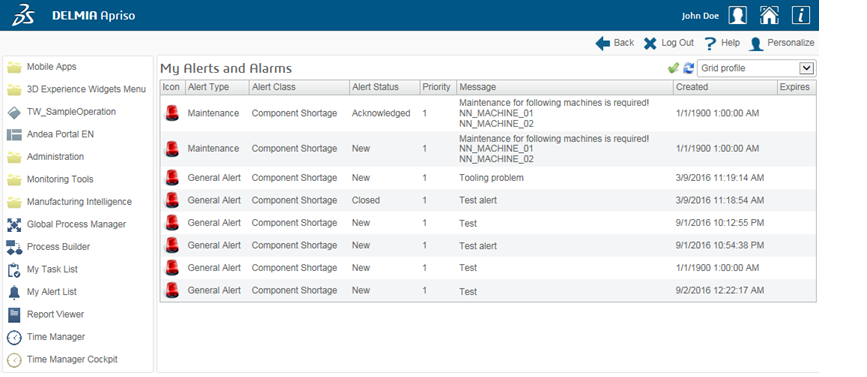Click the 3/9/2016 11:19:14 AM timestamp
This screenshot has height=377, width=867.
tap(720, 178)
